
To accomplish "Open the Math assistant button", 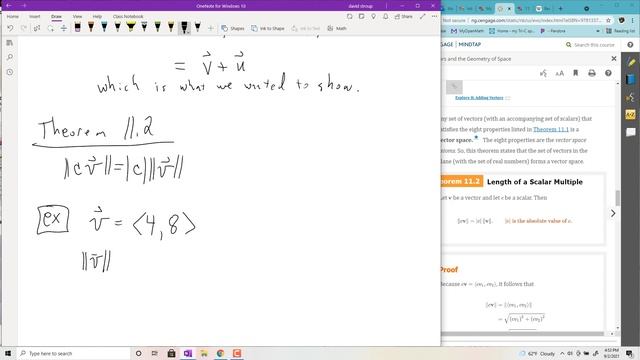I will click(337, 28).
